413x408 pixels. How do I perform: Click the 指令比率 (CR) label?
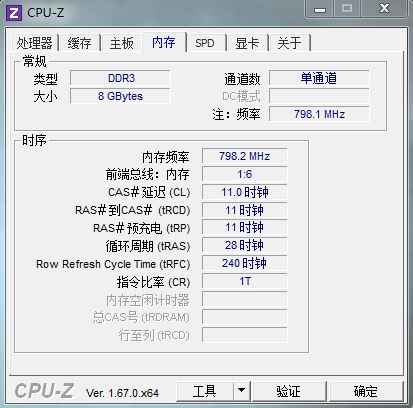pyautogui.click(x=153, y=282)
